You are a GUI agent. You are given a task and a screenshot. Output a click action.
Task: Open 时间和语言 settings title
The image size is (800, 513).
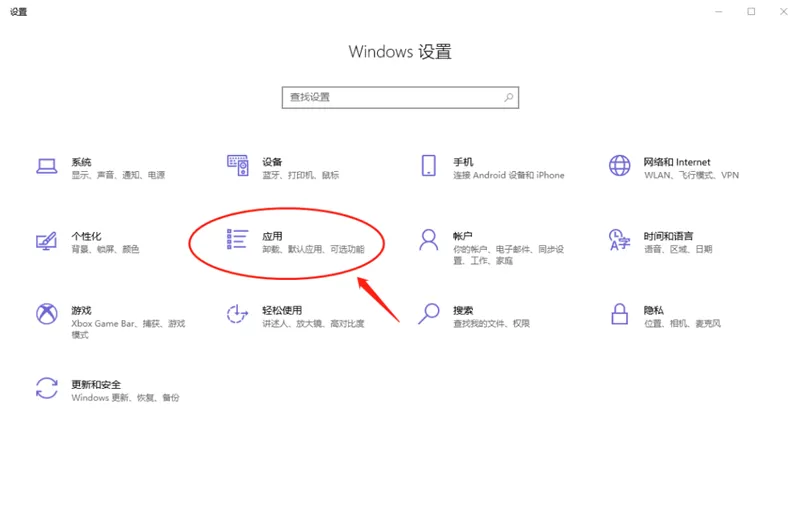coord(668,236)
